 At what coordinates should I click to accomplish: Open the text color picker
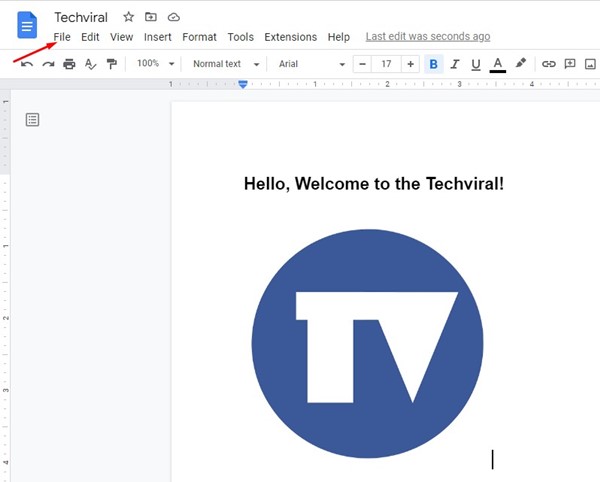coord(497,64)
